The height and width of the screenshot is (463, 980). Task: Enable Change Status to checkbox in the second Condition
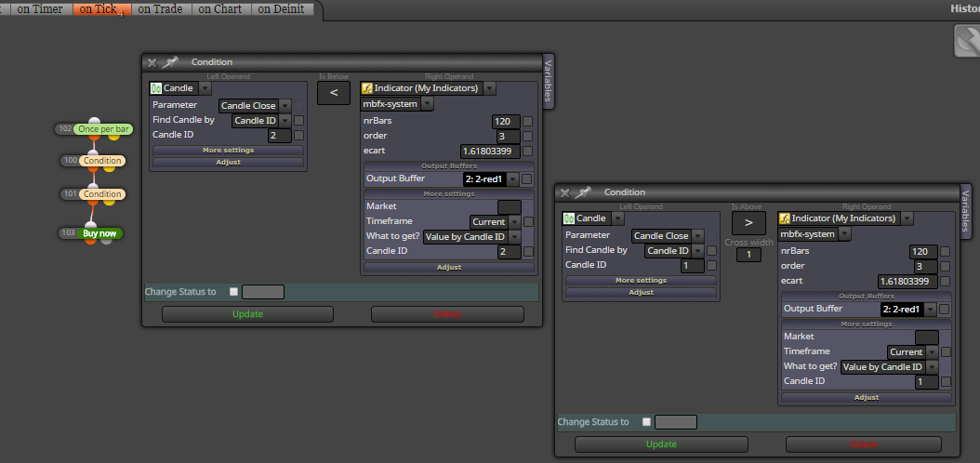point(646,422)
